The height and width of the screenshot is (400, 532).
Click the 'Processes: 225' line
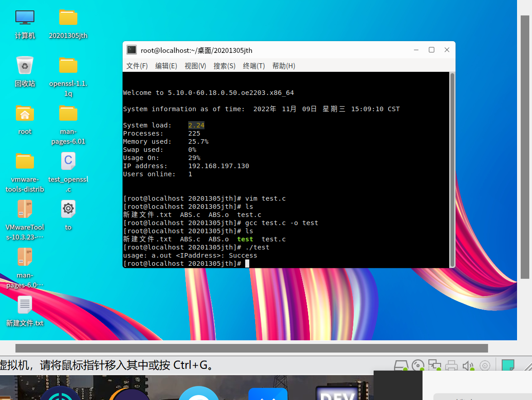pos(161,133)
